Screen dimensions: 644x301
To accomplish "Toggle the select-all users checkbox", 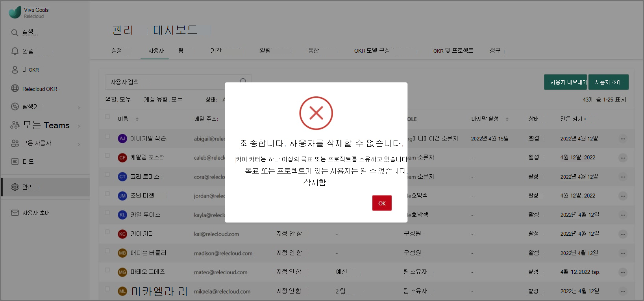I will [107, 117].
